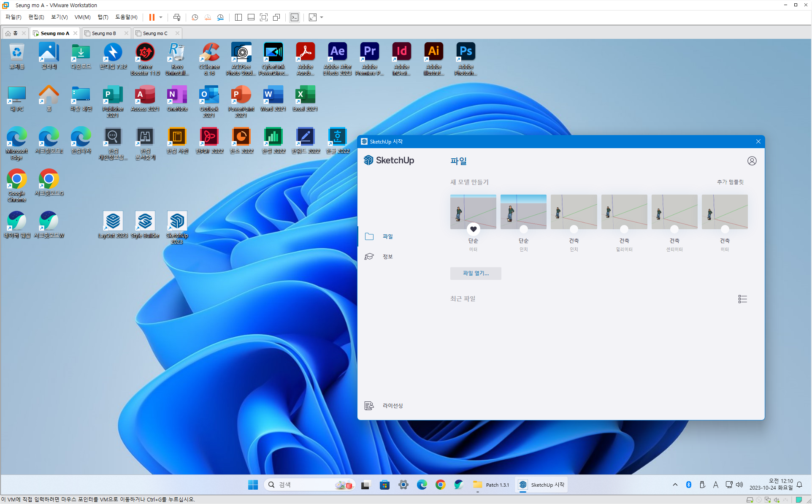The width and height of the screenshot is (812, 504).
Task: Open the VM(M) menu
Action: coord(82,17)
